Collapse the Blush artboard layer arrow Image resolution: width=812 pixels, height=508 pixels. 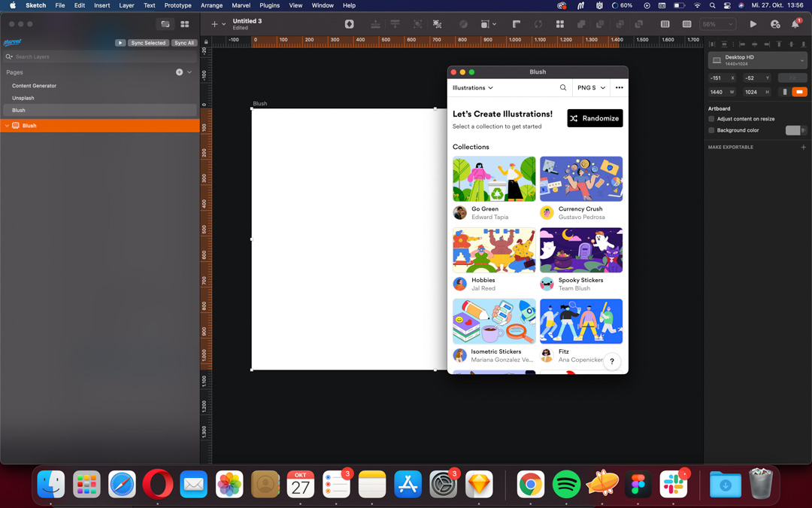8,126
